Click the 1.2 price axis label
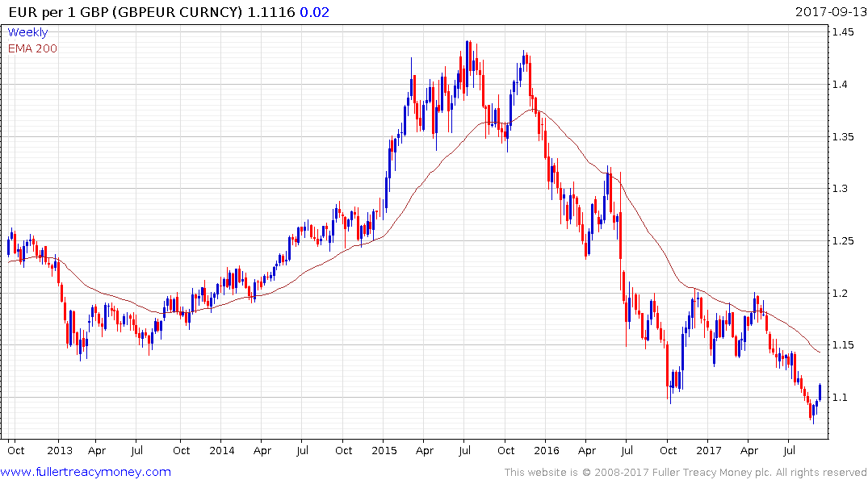Viewport: 868px width, 484px height. [840, 293]
